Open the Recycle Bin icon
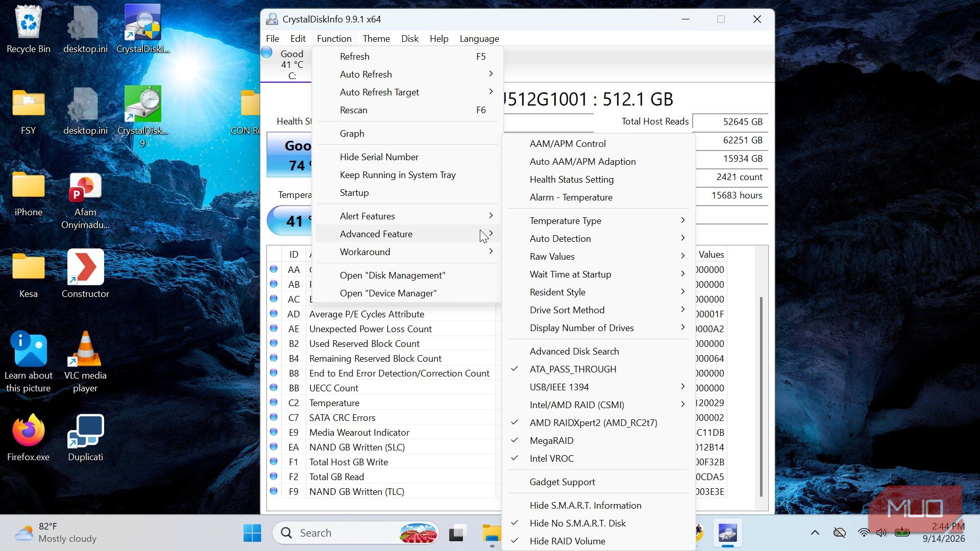980x551 pixels. [x=28, y=29]
